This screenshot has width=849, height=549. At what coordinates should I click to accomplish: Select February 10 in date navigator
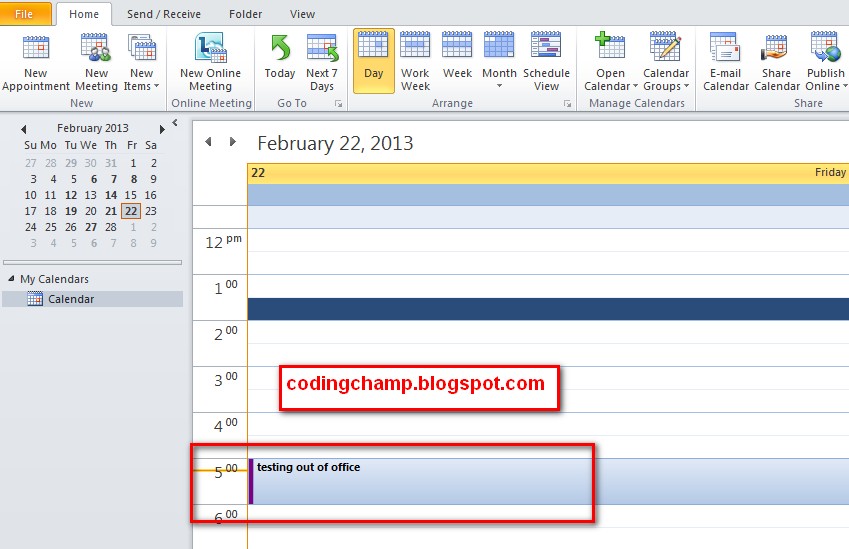click(x=31, y=195)
